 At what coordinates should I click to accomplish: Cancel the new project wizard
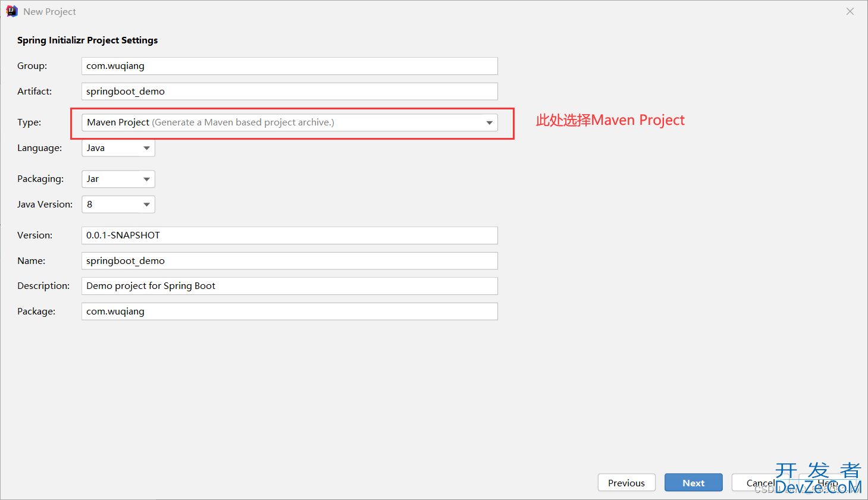(760, 483)
